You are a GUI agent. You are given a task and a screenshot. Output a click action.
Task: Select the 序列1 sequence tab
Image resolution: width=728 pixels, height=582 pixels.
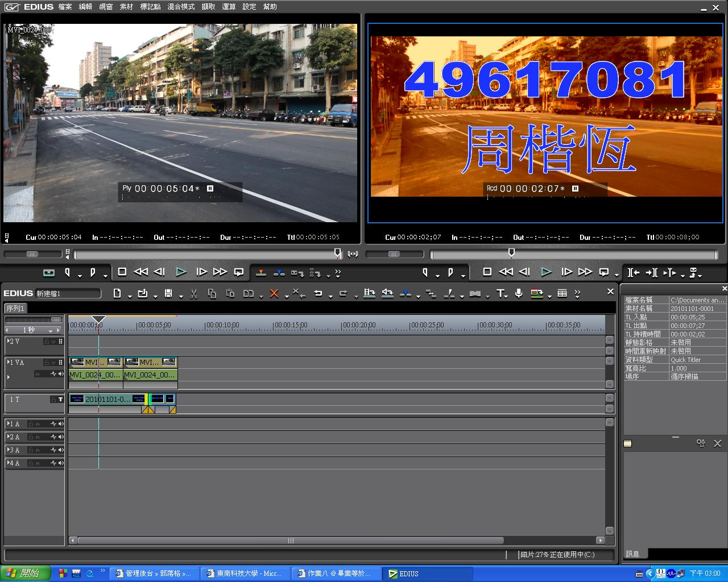[15, 308]
